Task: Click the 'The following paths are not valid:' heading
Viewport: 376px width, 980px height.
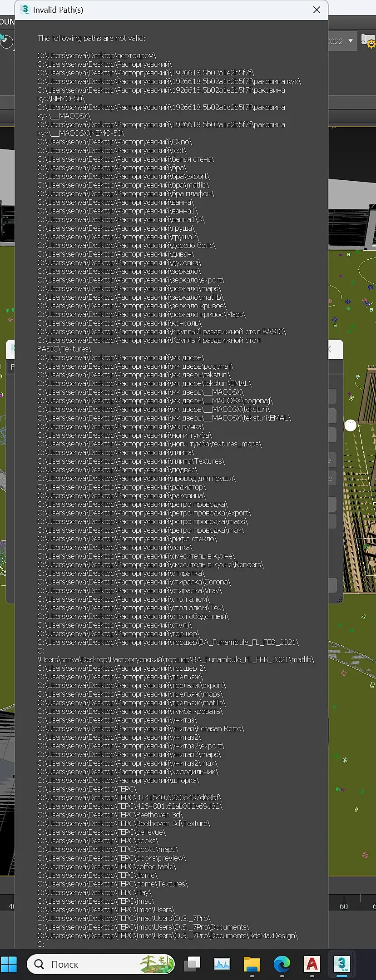Action: click(91, 38)
